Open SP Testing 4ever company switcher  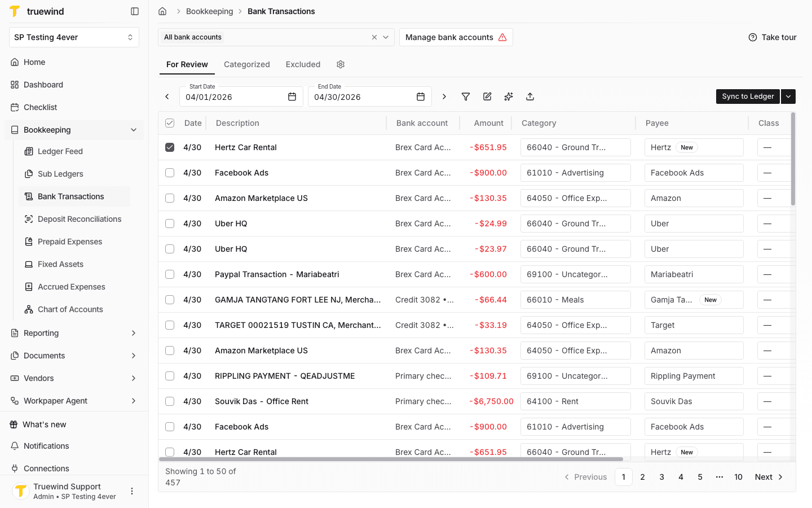[74, 37]
